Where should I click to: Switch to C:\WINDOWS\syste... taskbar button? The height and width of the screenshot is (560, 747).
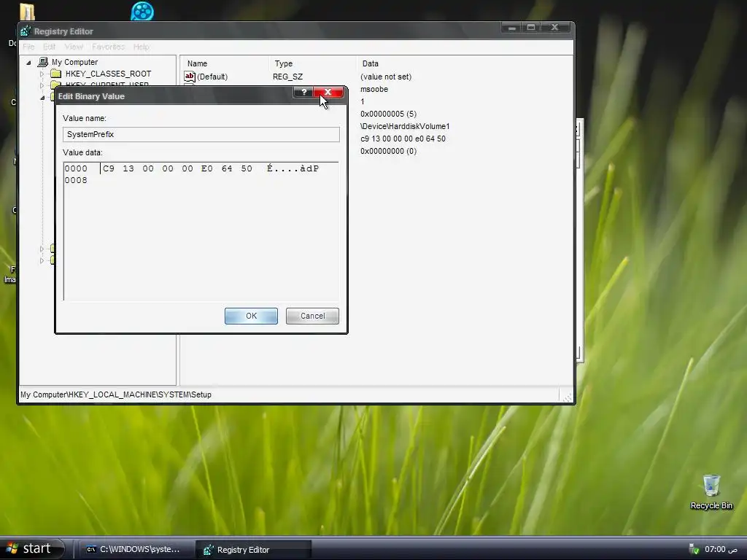pos(136,550)
